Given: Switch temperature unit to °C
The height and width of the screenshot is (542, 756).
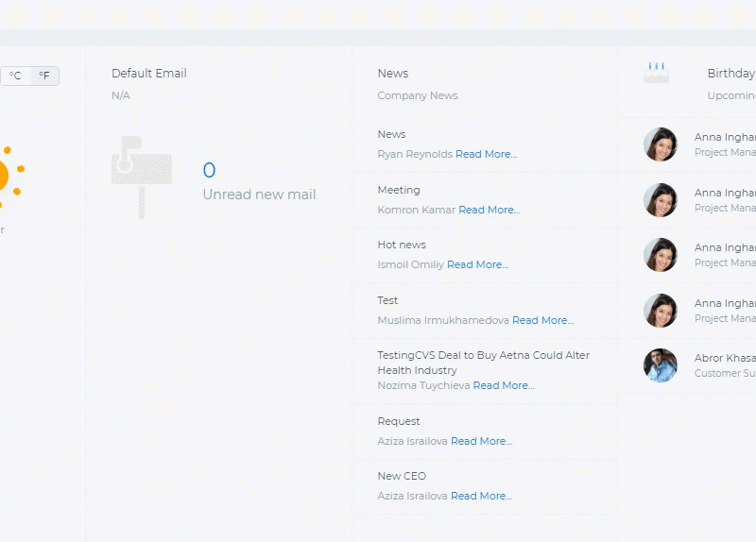Looking at the screenshot, I should tap(15, 76).
